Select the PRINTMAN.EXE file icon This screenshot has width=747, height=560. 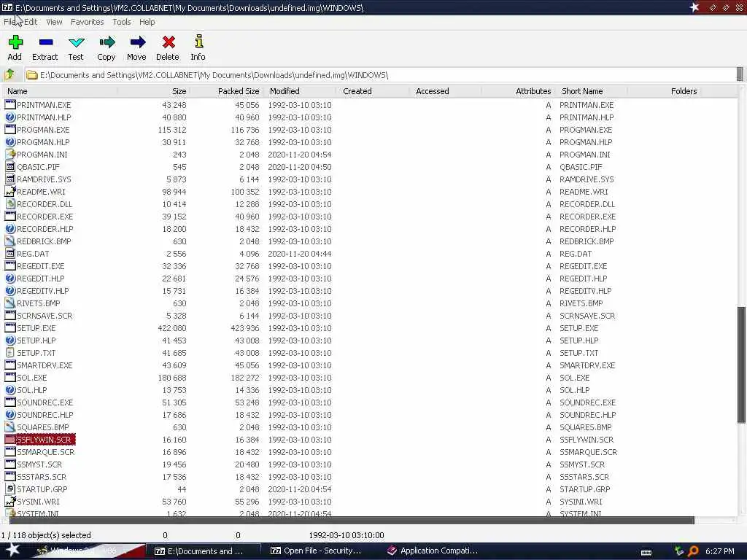(10, 105)
